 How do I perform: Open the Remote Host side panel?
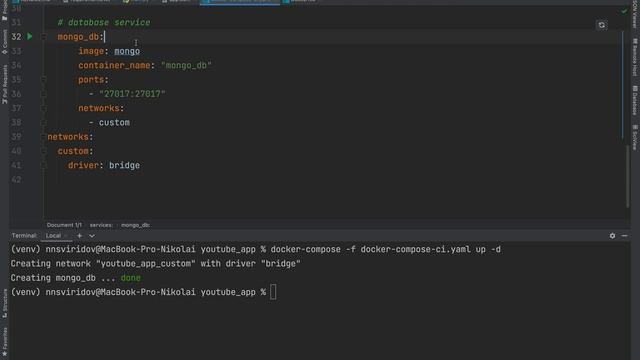click(x=635, y=57)
